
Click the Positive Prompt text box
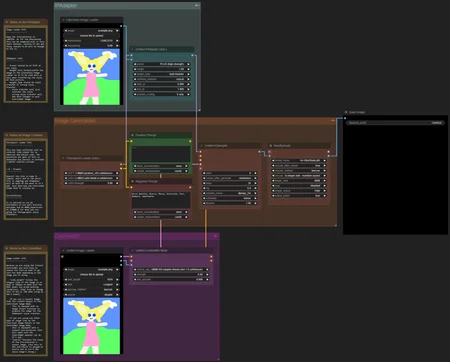click(x=161, y=154)
